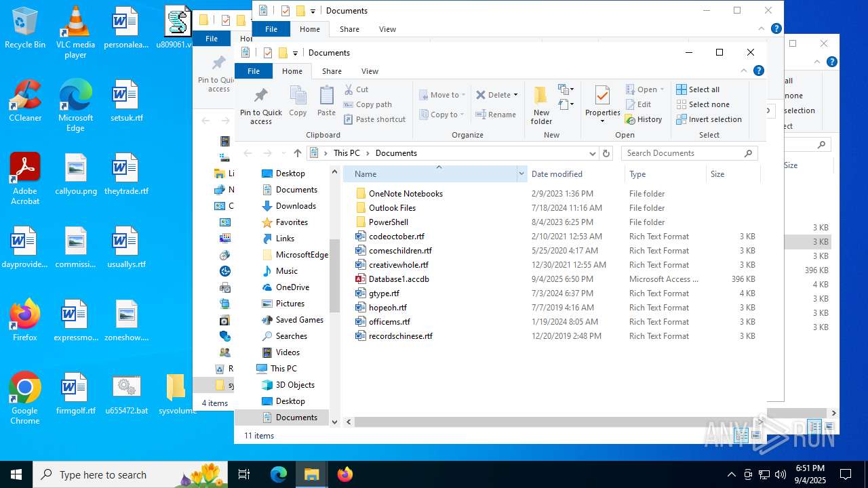
Task: Click the Edit button in Open group
Action: coord(638,104)
